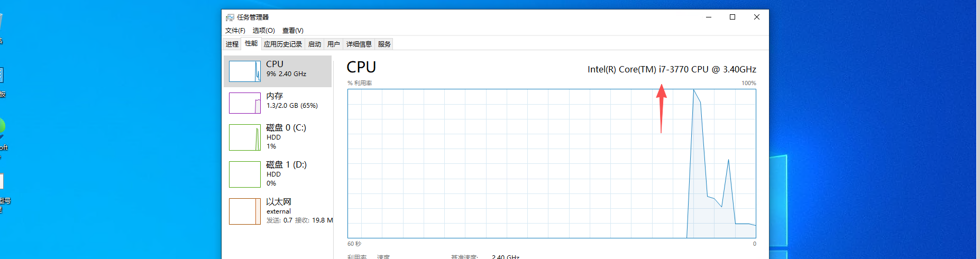
Task: Click the 以太网 external label
Action: coord(279,206)
